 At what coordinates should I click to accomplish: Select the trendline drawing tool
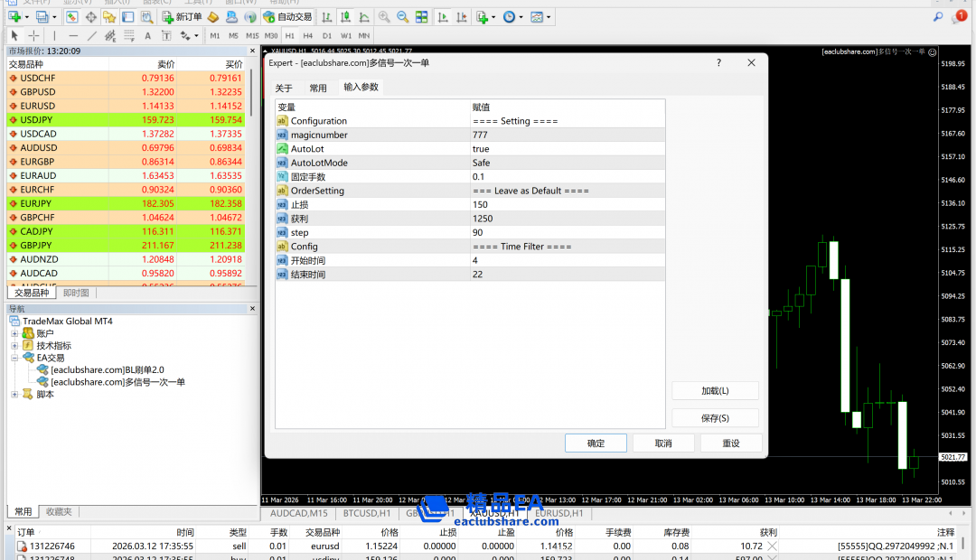(x=91, y=35)
